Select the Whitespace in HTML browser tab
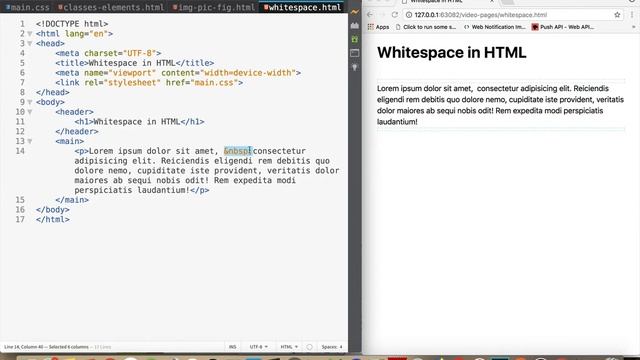Screen dimensions: 640x360 click(x=447, y=2)
